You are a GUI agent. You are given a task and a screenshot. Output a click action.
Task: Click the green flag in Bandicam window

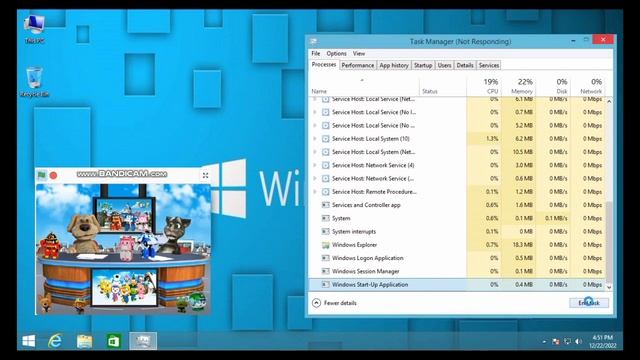pos(42,175)
